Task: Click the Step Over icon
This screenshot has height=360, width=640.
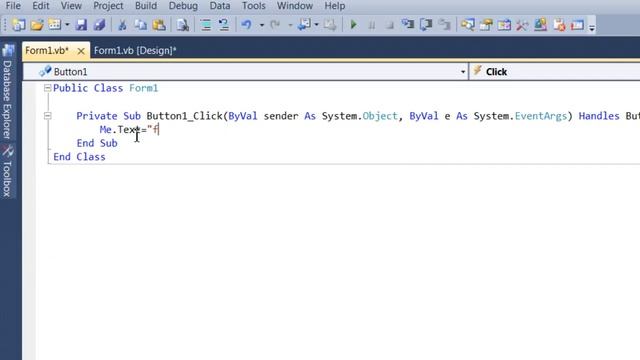Action: 426,25
